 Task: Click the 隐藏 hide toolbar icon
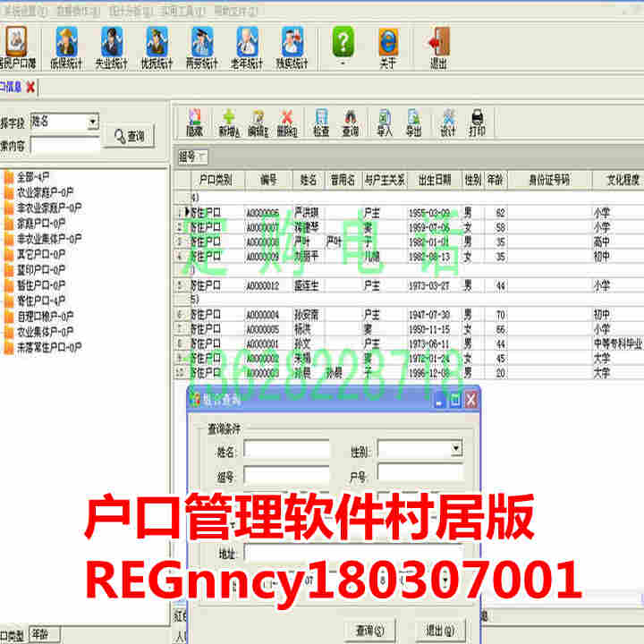[x=194, y=123]
